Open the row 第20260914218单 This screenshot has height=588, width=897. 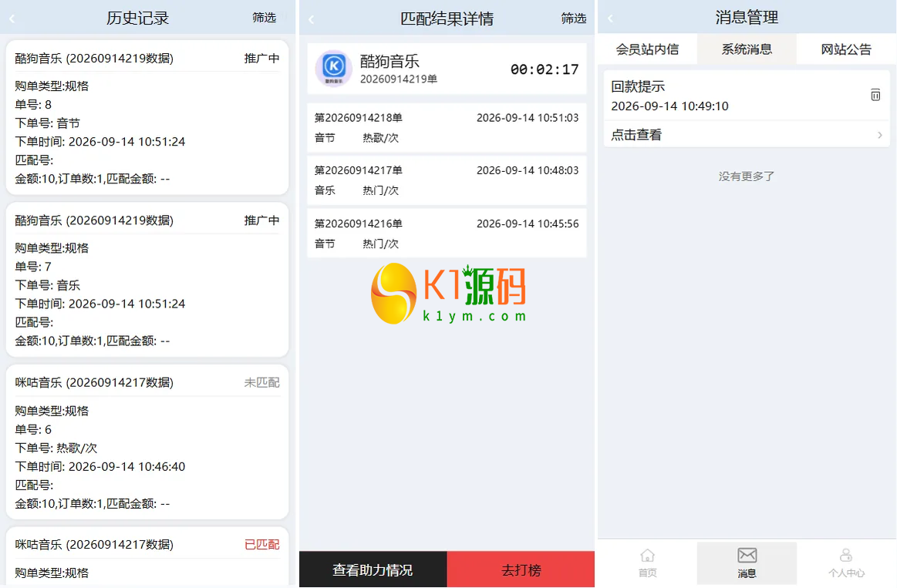point(447,127)
